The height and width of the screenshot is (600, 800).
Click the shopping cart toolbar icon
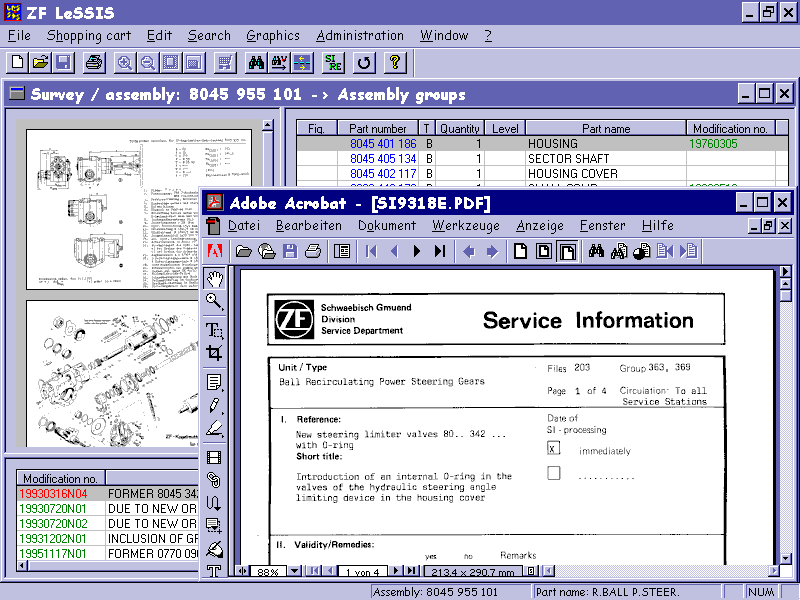[x=224, y=63]
